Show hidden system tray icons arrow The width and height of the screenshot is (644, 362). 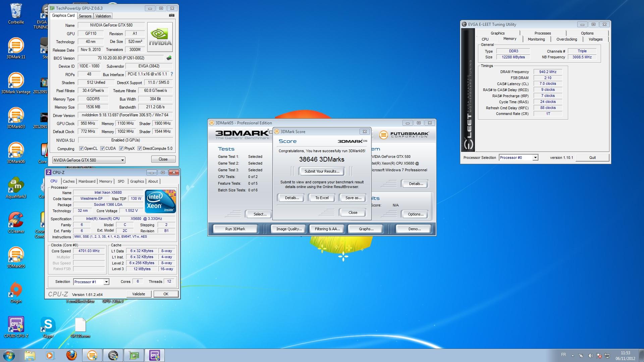[573, 356]
